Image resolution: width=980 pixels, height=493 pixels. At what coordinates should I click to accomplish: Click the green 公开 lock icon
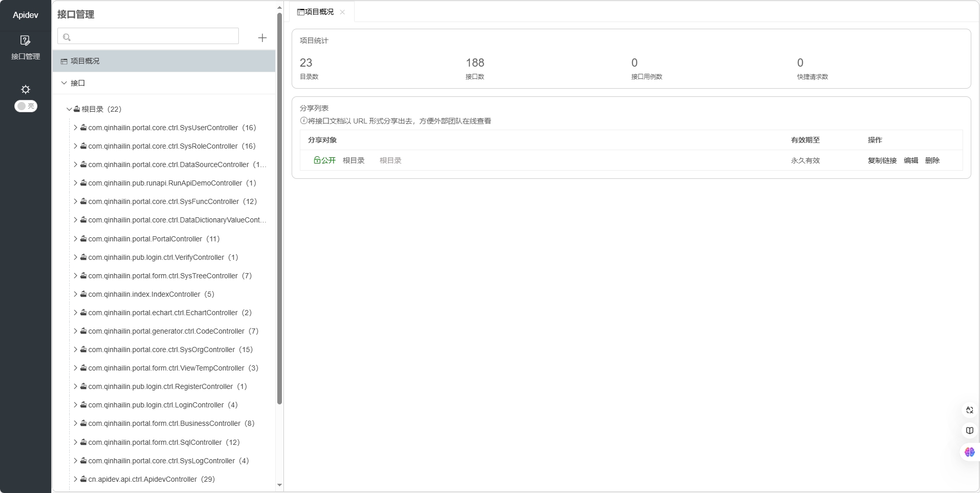(x=317, y=160)
